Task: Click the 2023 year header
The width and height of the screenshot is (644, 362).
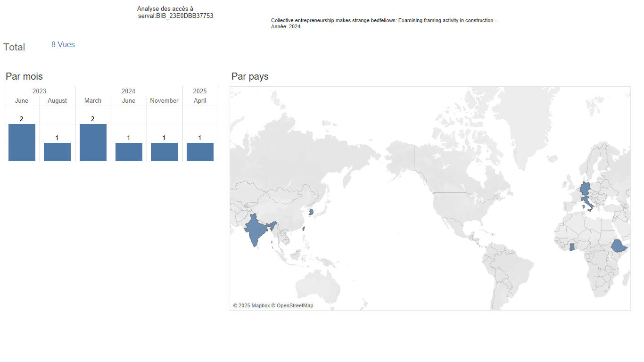Action: 39,91
